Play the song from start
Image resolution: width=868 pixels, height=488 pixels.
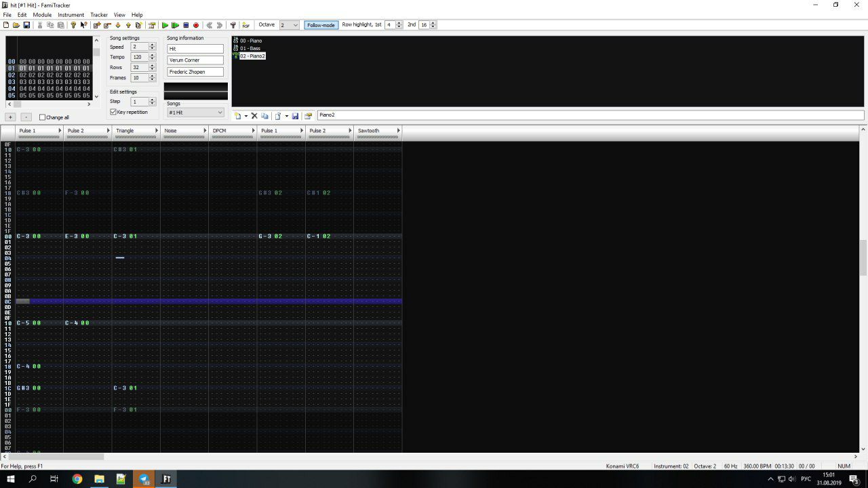click(x=165, y=25)
